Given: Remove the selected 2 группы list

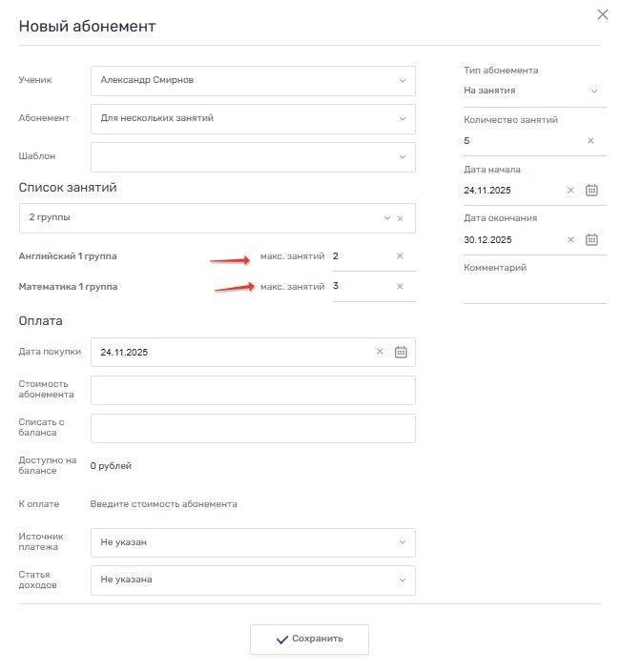Looking at the screenshot, I should click(x=400, y=218).
